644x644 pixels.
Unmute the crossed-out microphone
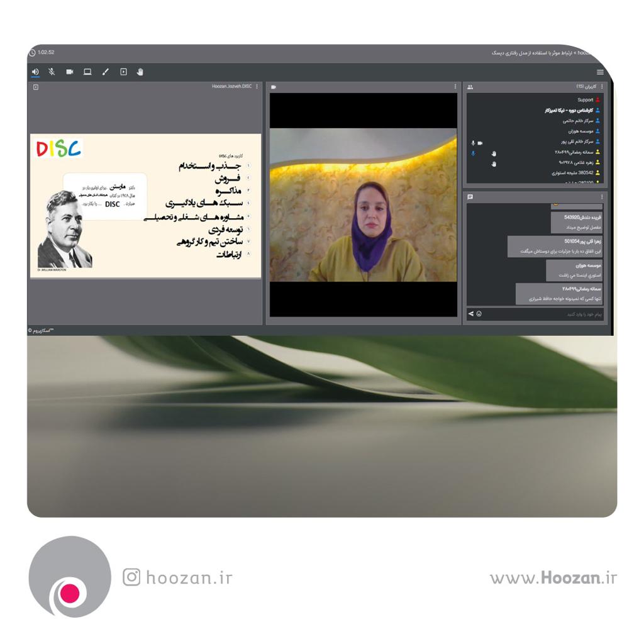click(52, 72)
